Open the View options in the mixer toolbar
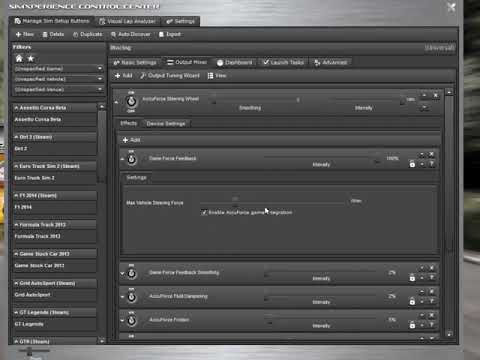 point(217,76)
